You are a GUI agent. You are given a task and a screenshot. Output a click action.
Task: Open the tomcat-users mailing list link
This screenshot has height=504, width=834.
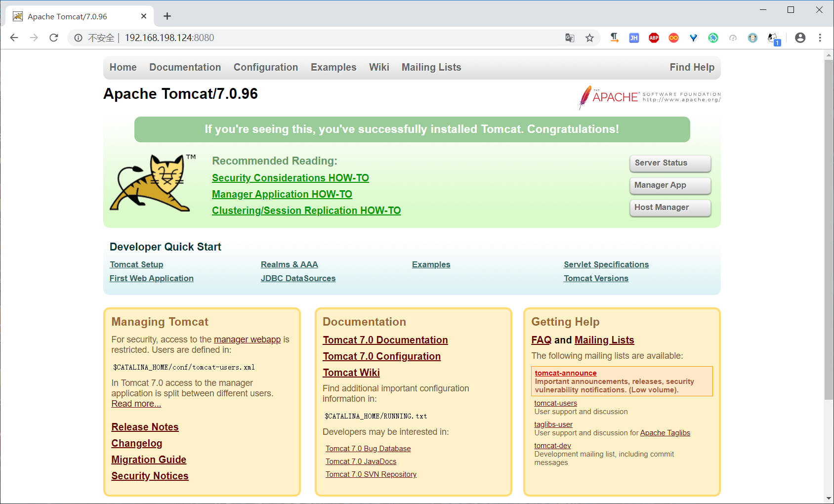point(555,403)
